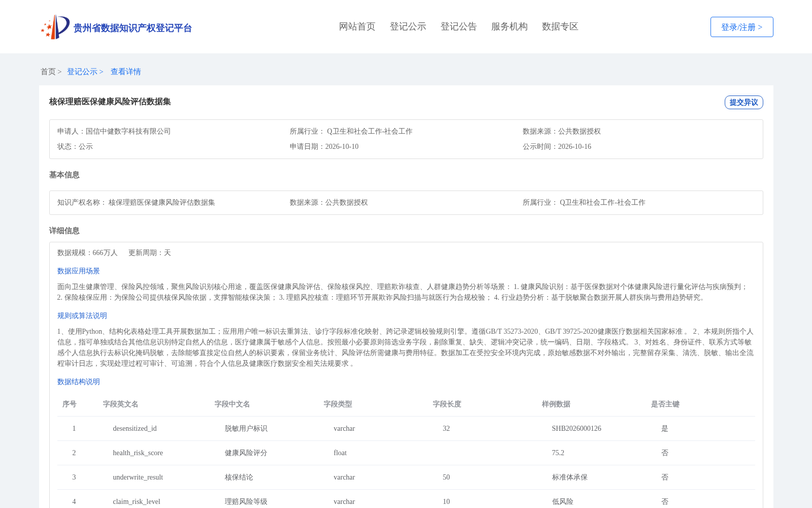This screenshot has width=812, height=508.
Task: Click the 基本信息 section heading
Action: tap(64, 175)
